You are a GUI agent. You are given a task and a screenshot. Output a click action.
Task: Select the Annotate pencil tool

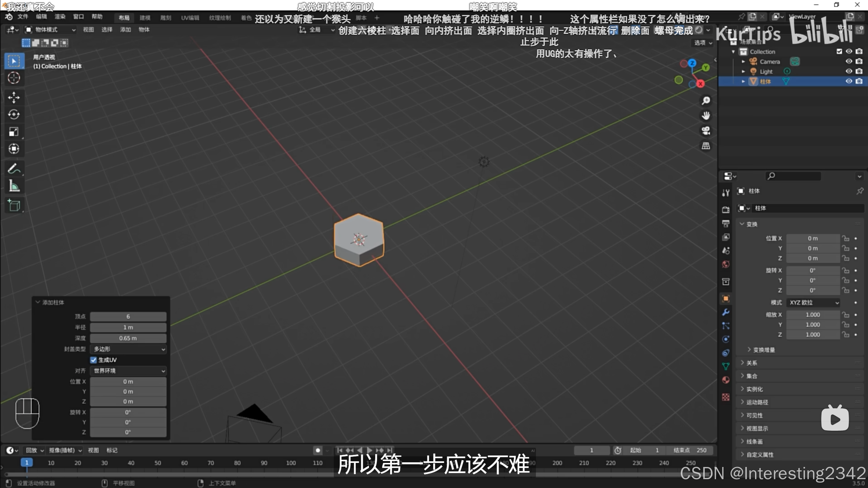[x=14, y=168]
